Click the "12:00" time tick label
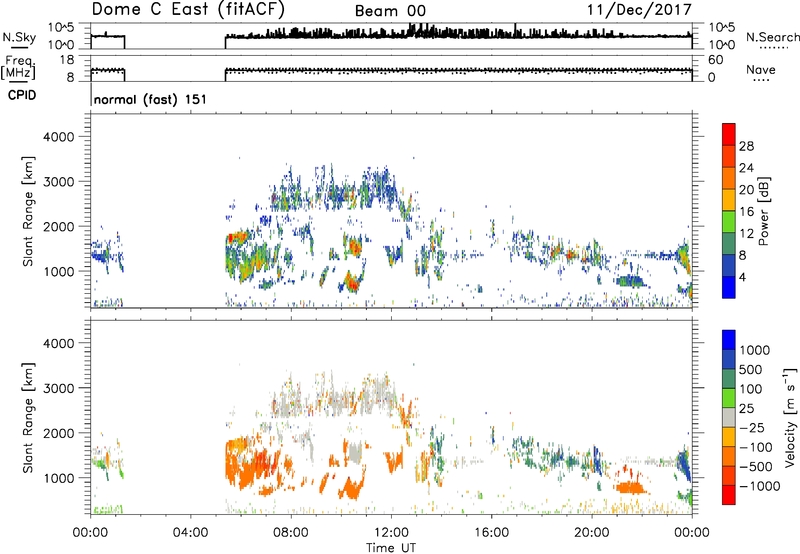The image size is (800, 554). (x=391, y=533)
